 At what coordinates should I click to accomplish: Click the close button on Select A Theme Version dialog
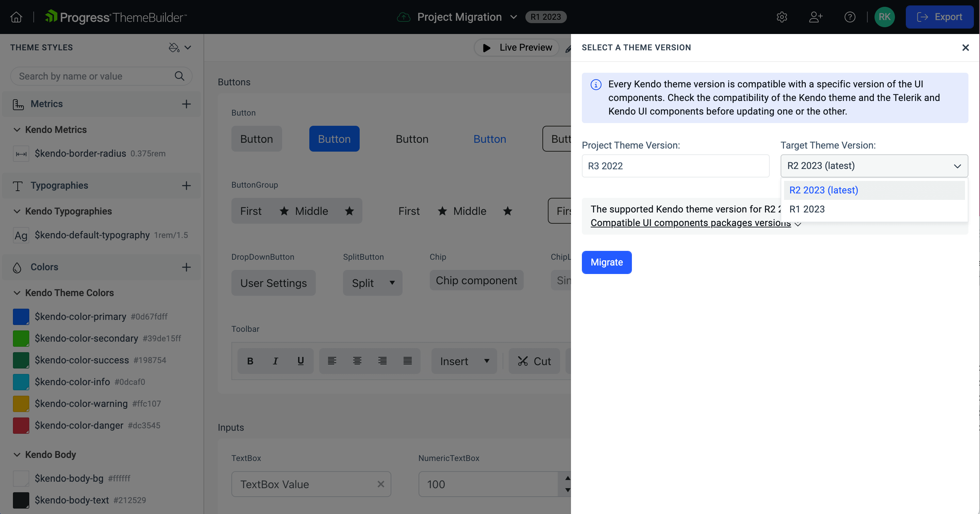[x=966, y=47]
